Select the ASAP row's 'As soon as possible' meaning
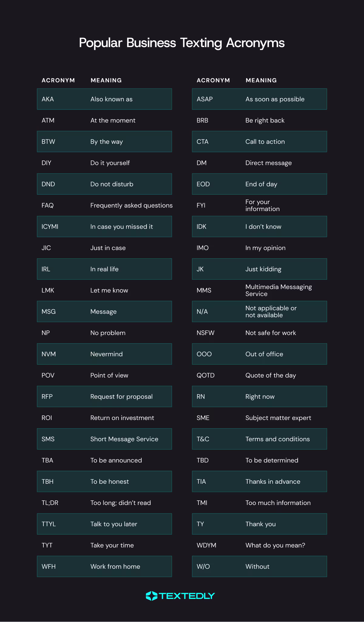The width and height of the screenshot is (364, 622). pos(275,99)
